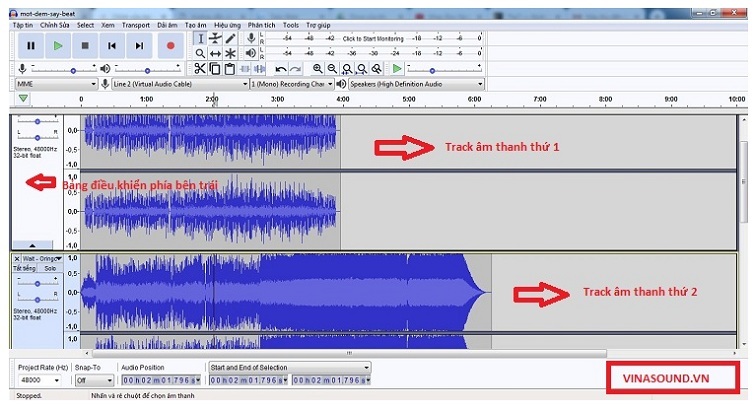Select the Selection (I-beam) tool
This screenshot has height=411, width=755.
point(200,39)
